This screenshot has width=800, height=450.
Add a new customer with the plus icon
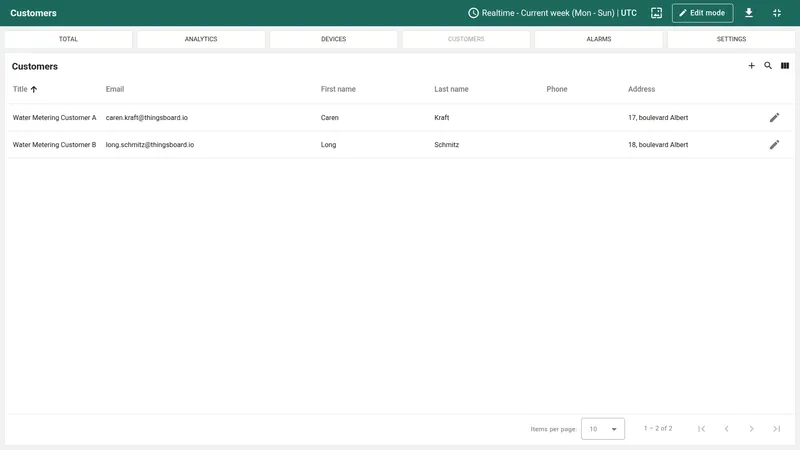tap(751, 65)
